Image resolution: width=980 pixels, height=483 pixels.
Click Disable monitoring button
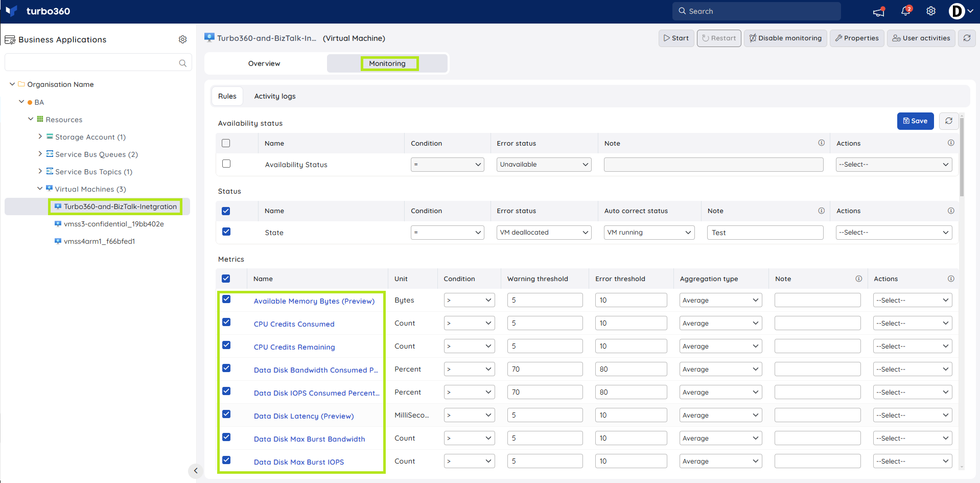[x=785, y=38]
